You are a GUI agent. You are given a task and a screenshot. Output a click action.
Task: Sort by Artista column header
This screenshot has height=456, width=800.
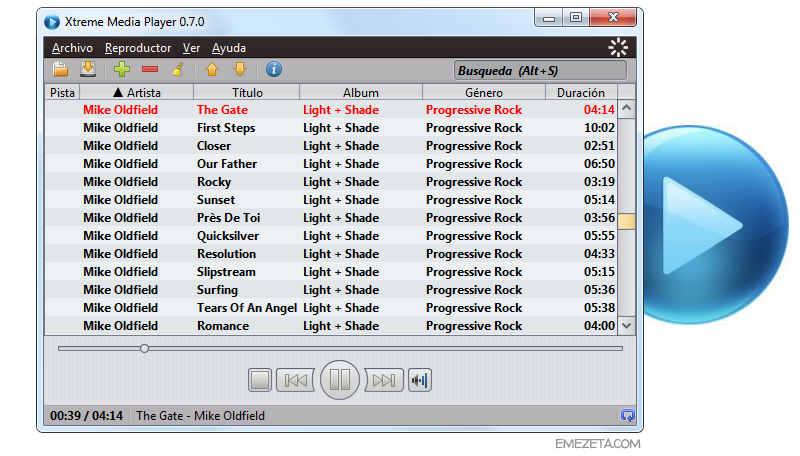click(x=137, y=92)
